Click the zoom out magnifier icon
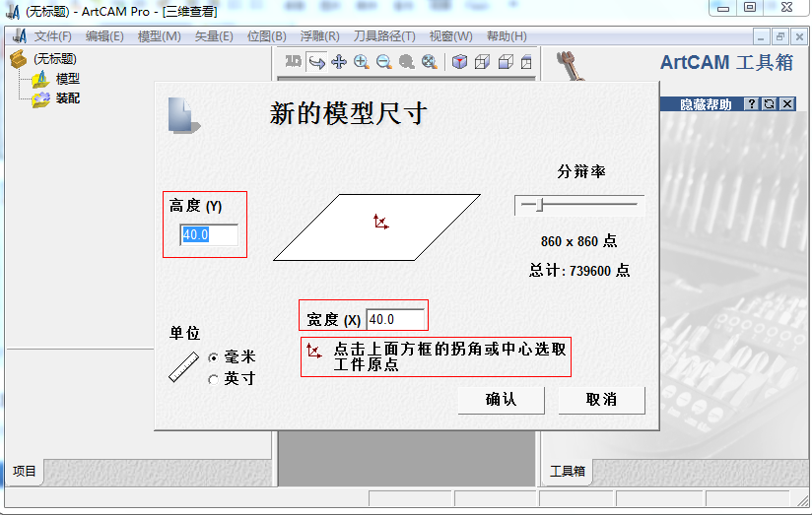This screenshot has width=812, height=515. click(383, 62)
